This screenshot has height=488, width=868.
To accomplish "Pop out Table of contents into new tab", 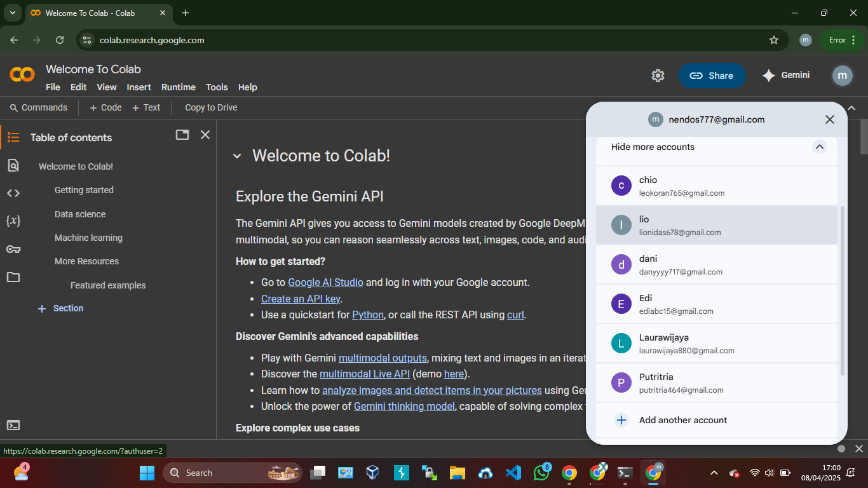I will [x=182, y=135].
